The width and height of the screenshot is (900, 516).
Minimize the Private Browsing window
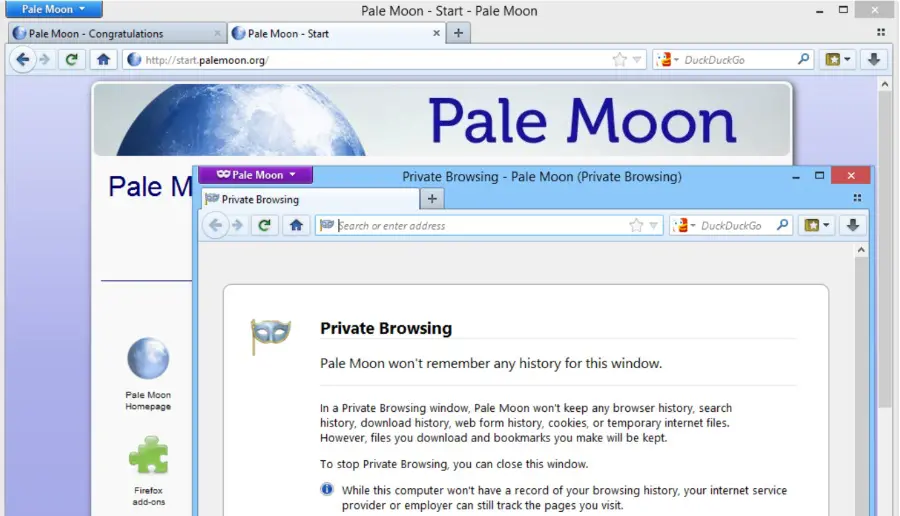tap(796, 176)
